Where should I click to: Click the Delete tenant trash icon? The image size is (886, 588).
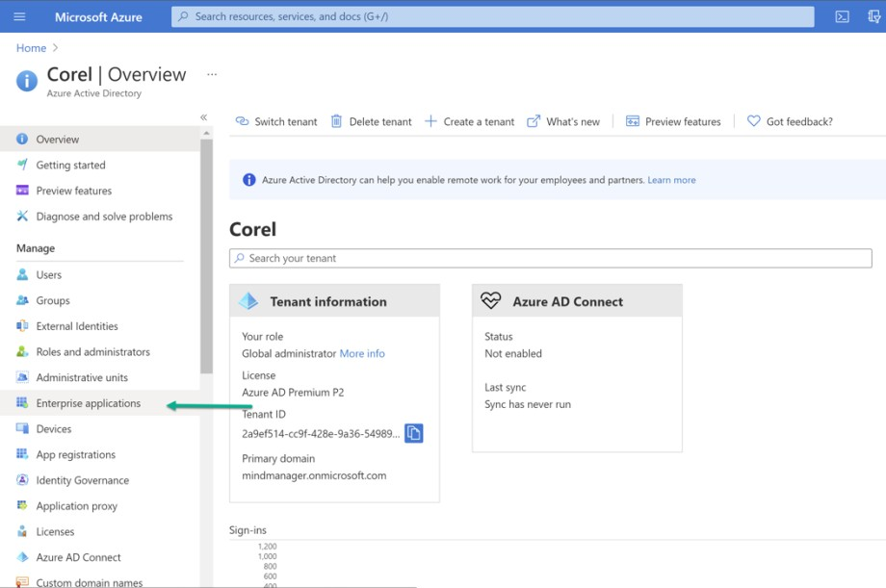(336, 121)
